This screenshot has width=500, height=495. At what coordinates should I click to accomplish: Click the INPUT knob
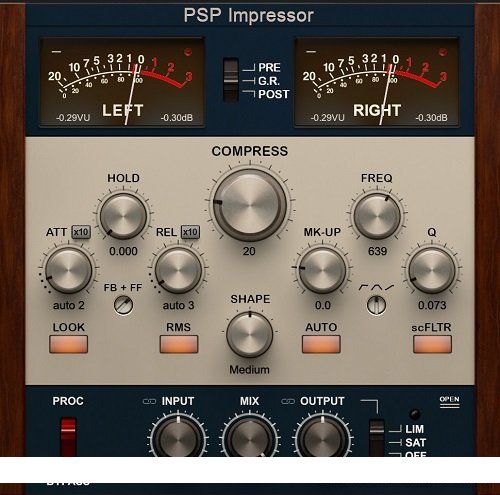178,437
